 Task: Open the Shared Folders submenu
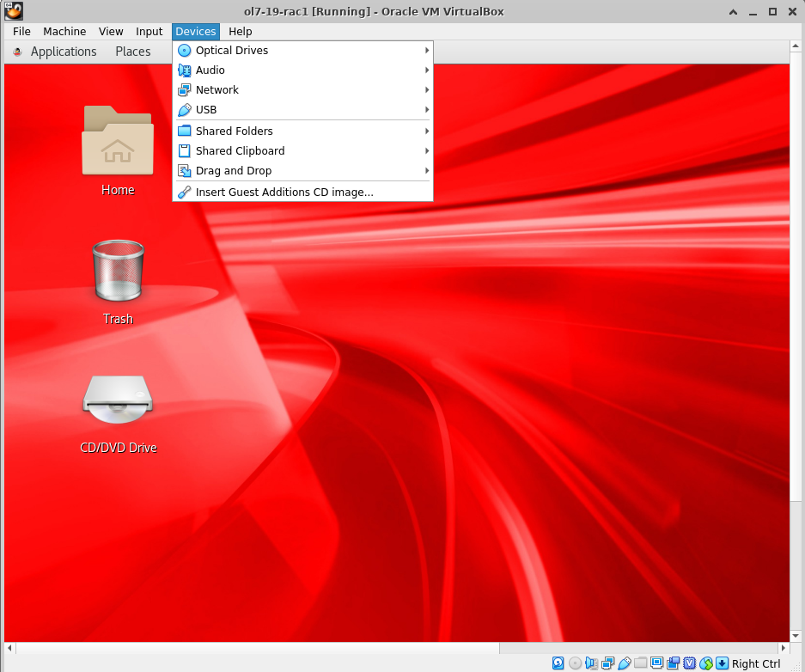coord(302,131)
